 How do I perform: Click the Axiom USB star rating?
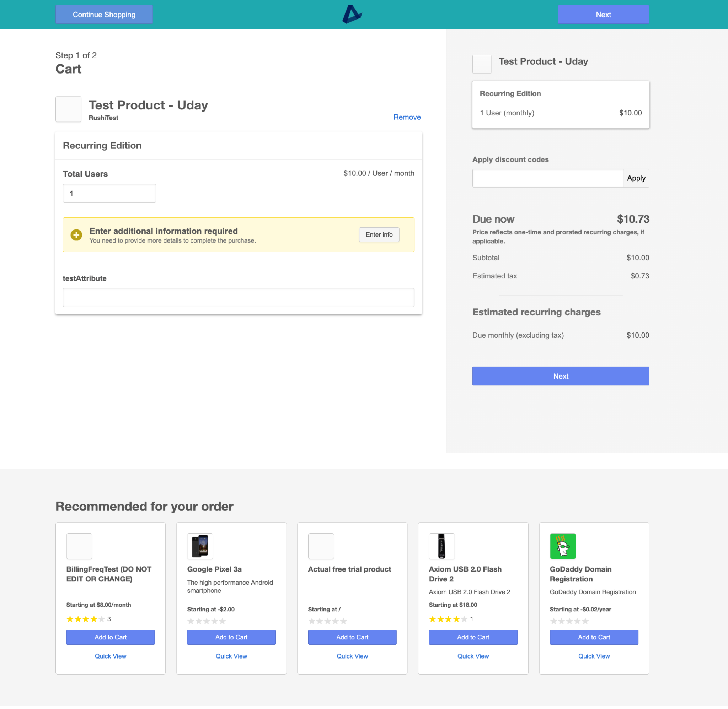pyautogui.click(x=448, y=619)
